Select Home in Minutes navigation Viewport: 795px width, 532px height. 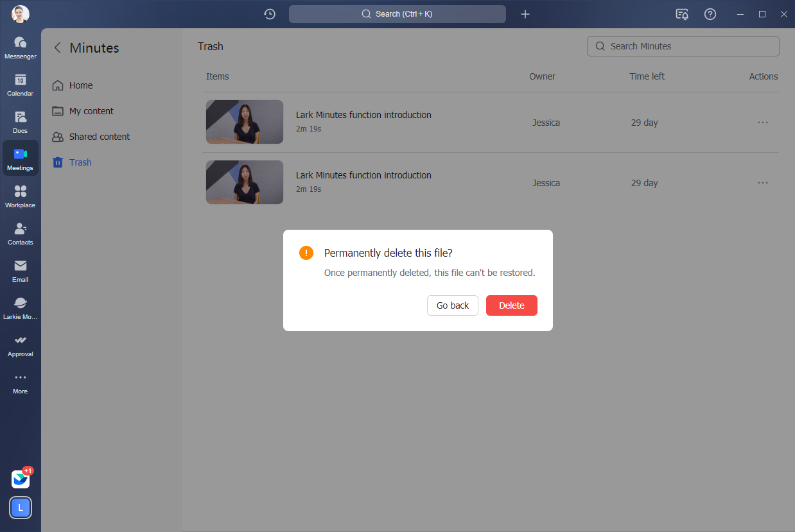(x=81, y=85)
